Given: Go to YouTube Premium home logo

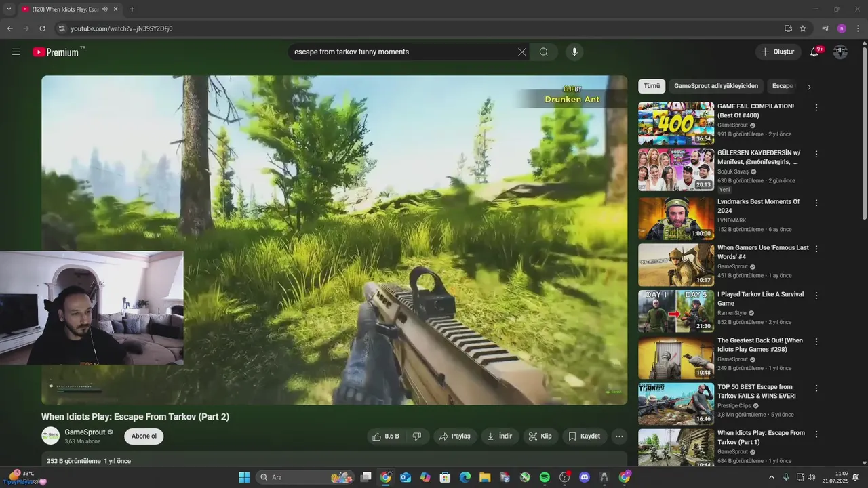Looking at the screenshot, I should (56, 52).
